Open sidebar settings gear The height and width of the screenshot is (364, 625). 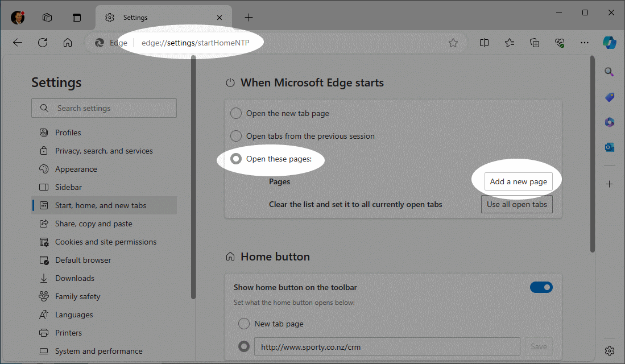[609, 351]
